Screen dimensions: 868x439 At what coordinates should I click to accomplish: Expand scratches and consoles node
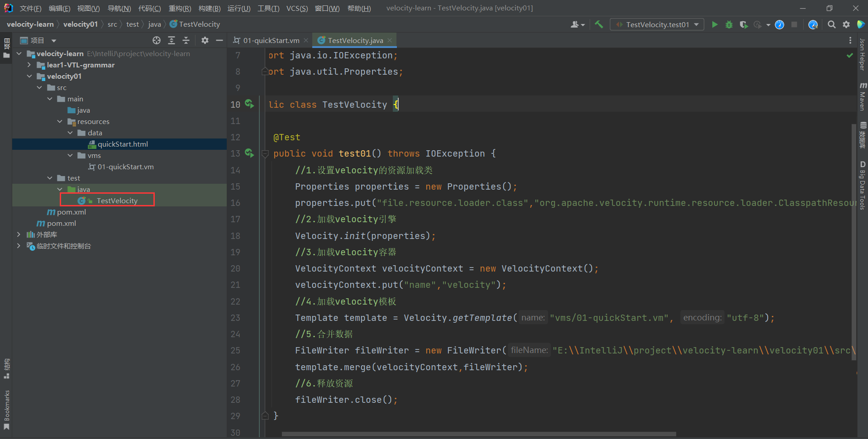pos(19,246)
